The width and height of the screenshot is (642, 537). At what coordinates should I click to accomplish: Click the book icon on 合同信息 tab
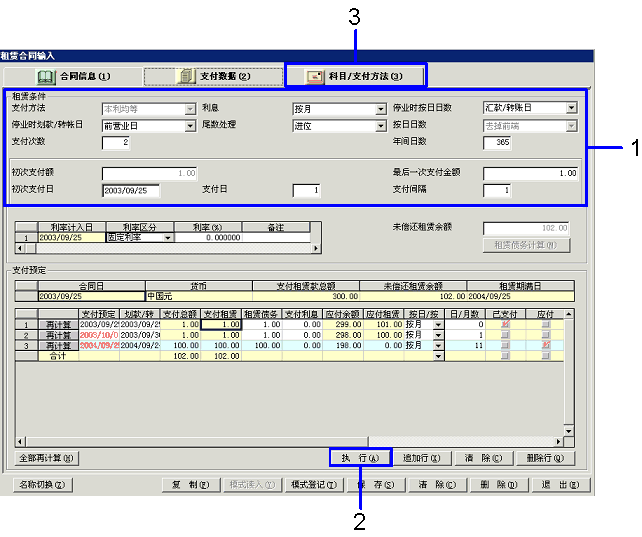click(45, 76)
